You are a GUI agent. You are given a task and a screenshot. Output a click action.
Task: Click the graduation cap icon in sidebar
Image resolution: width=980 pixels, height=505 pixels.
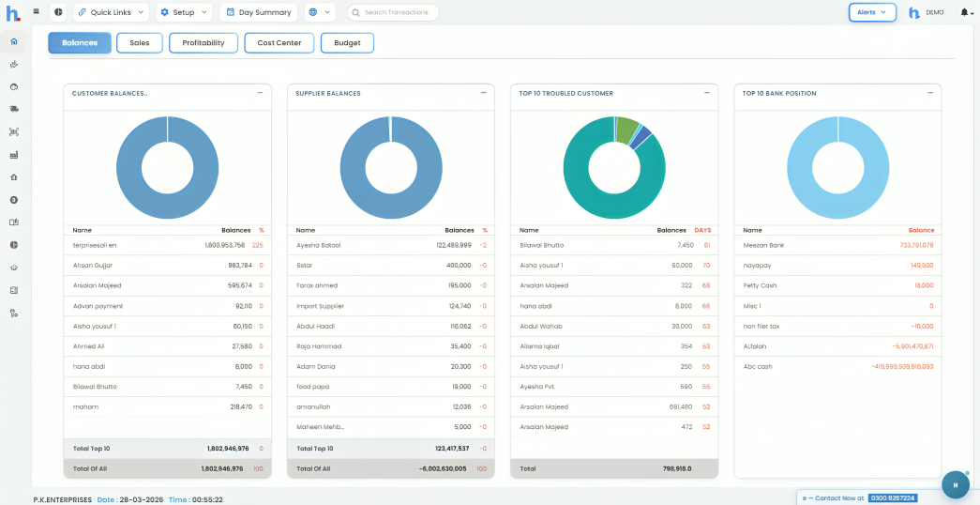pos(14,268)
